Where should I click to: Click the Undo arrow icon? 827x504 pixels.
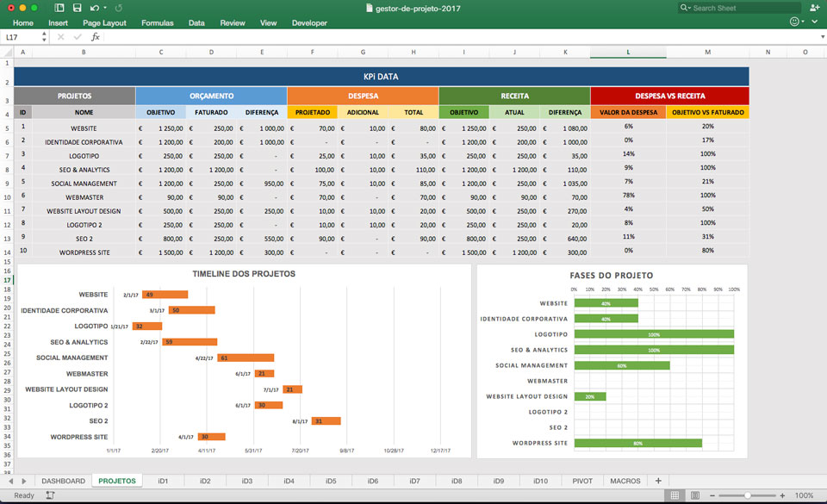[x=95, y=8]
